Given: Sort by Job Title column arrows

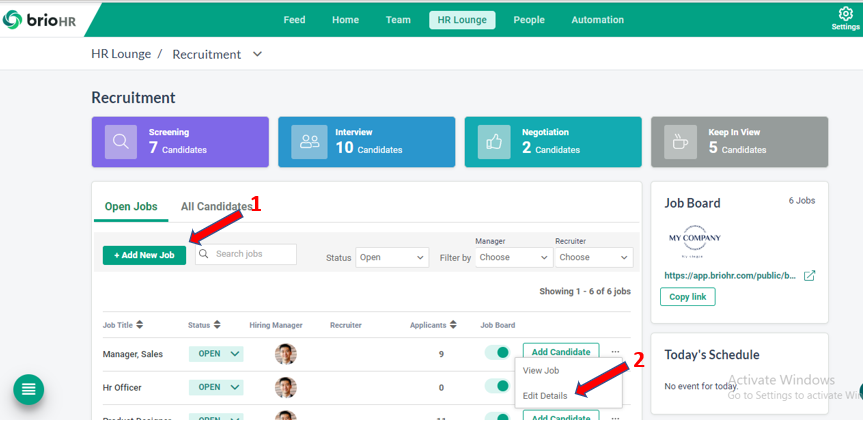Looking at the screenshot, I should click(140, 325).
